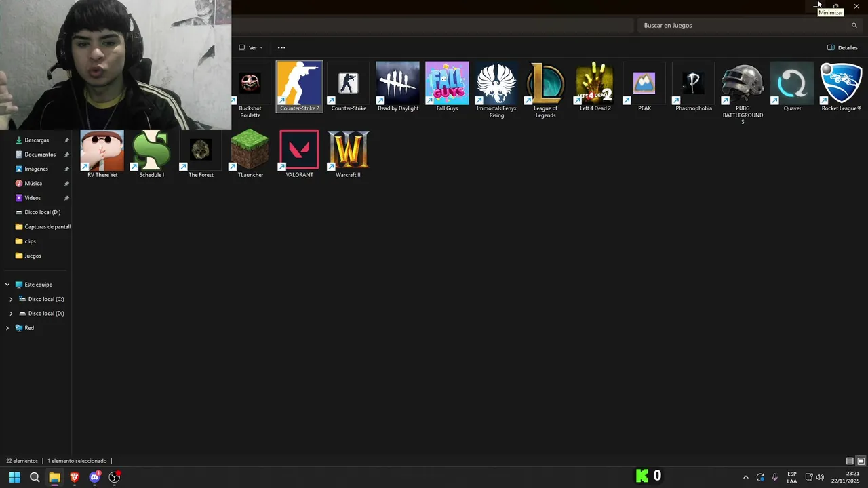Select the Warcraft III shortcut
This screenshot has width=868, height=488.
coord(349,154)
